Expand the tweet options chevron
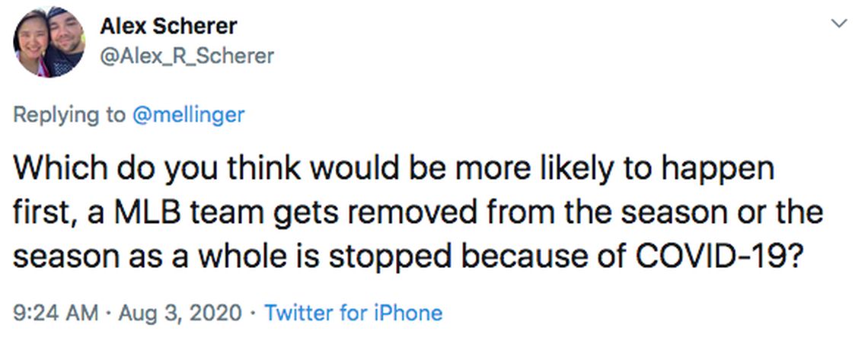Screen dimensions: 868x344 [x=839, y=24]
